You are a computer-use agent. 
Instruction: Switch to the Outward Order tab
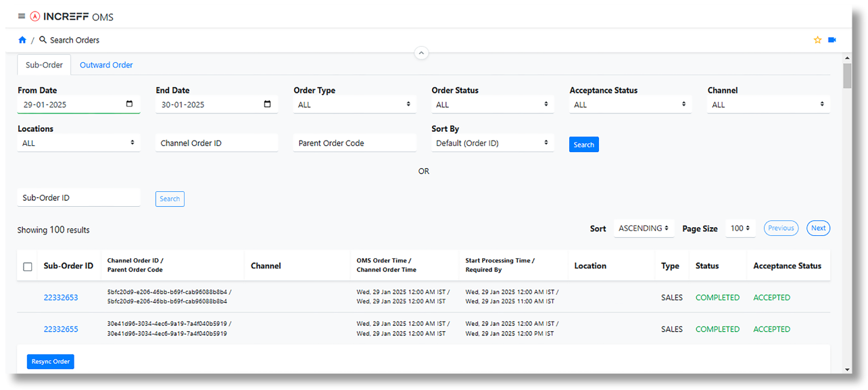[106, 65]
